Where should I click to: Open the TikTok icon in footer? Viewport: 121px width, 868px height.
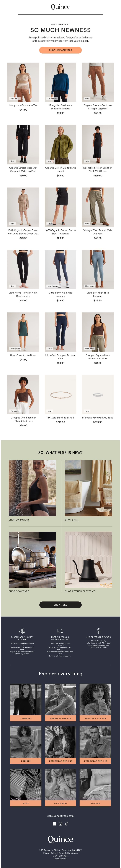click(66, 824)
